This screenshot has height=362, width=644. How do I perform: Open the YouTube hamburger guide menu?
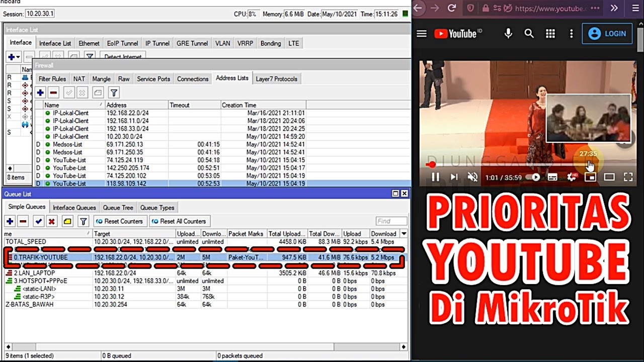click(x=422, y=34)
